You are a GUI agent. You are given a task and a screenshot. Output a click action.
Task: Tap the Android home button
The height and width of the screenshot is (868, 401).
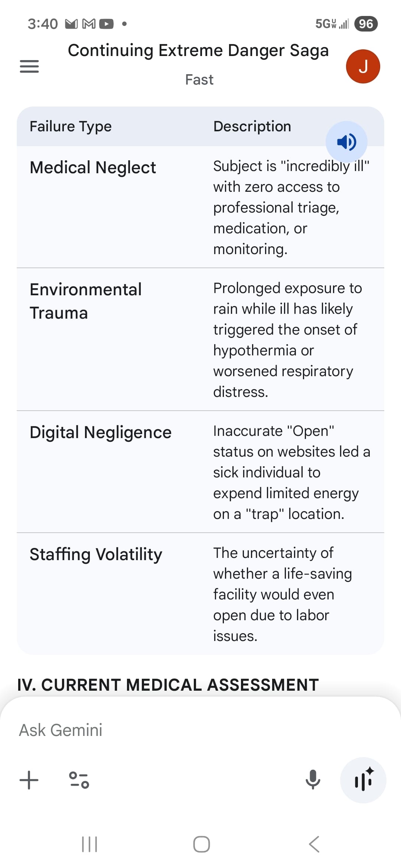[201, 844]
